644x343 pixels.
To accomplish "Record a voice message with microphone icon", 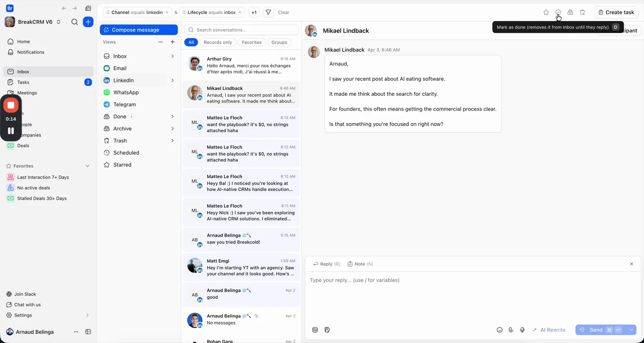I will 522,330.
